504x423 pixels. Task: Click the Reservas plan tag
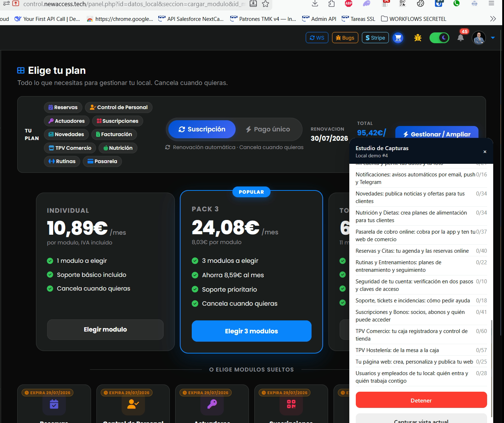[x=63, y=107]
